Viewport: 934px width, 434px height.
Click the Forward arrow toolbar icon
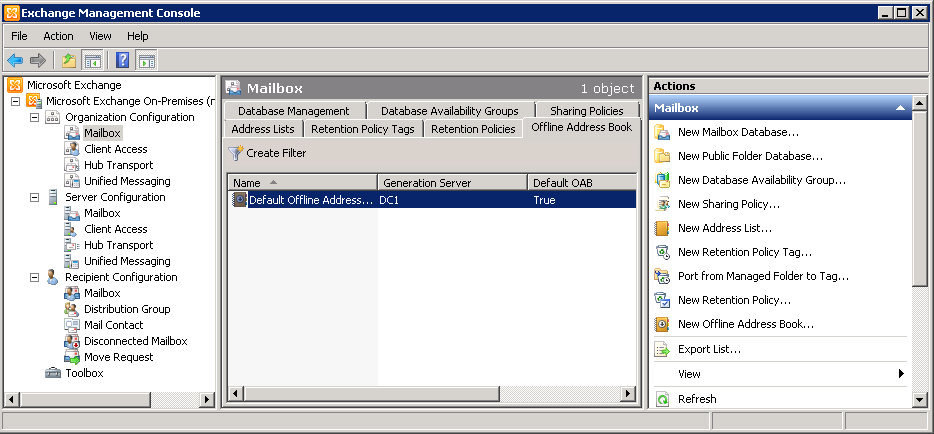[38, 60]
